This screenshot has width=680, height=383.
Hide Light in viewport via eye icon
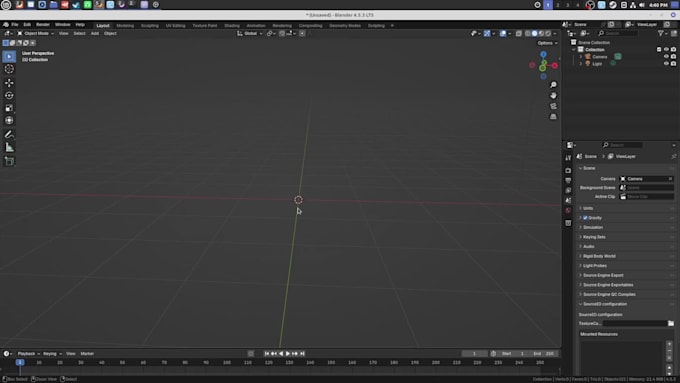coord(666,63)
